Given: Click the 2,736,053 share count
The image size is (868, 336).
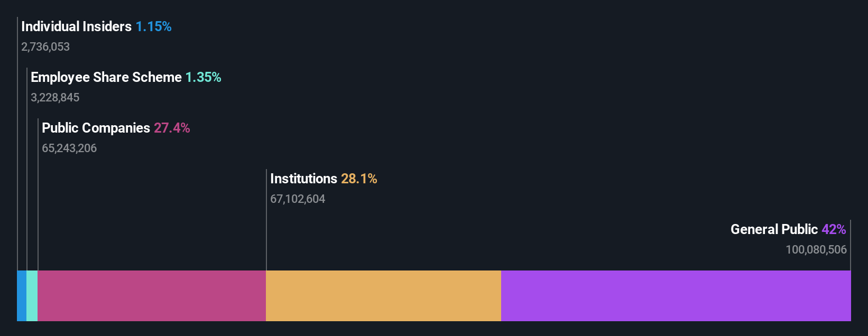Looking at the screenshot, I should 45,47.
